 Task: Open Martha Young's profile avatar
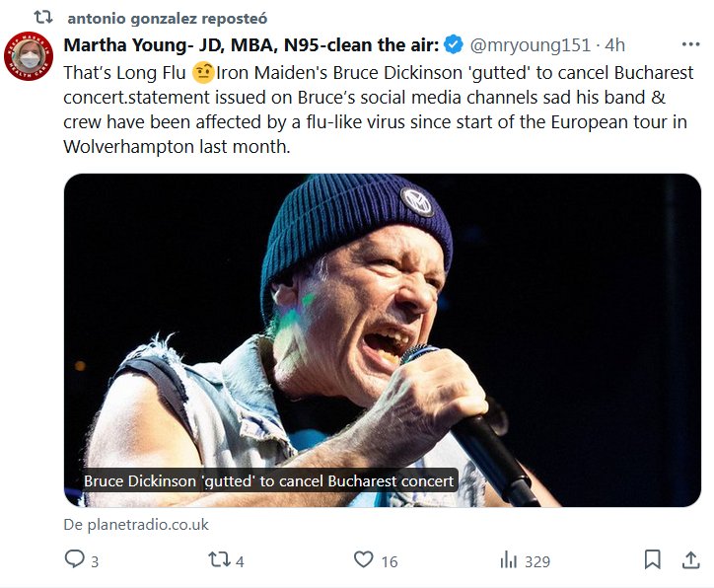tap(29, 56)
